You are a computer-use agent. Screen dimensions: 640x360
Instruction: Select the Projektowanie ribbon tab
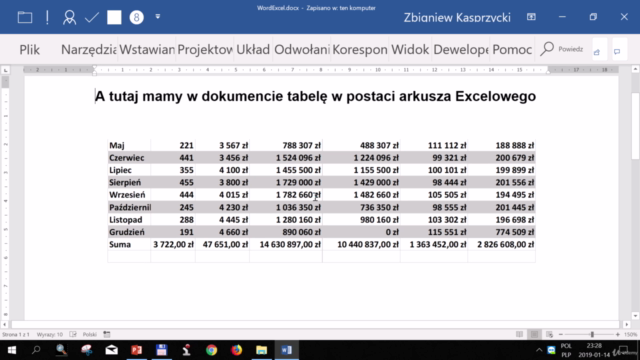click(205, 49)
